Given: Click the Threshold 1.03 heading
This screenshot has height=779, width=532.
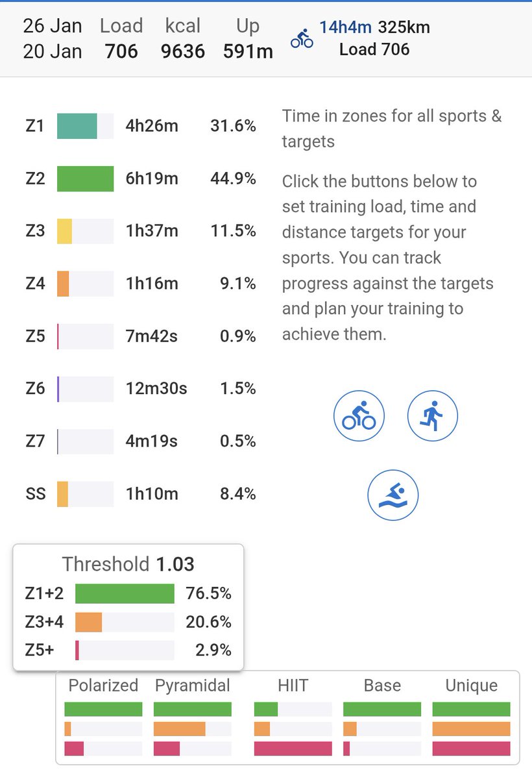Looking at the screenshot, I should pyautogui.click(x=128, y=563).
